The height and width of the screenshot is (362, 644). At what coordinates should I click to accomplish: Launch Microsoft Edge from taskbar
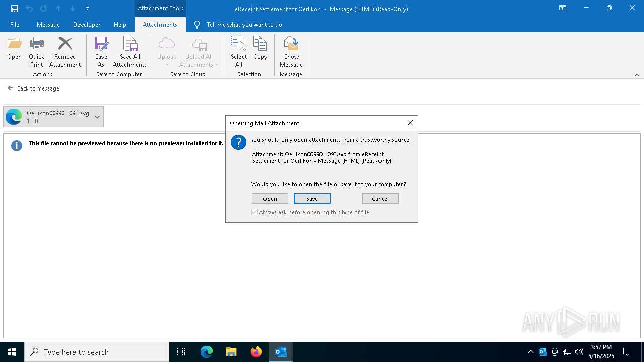click(207, 352)
